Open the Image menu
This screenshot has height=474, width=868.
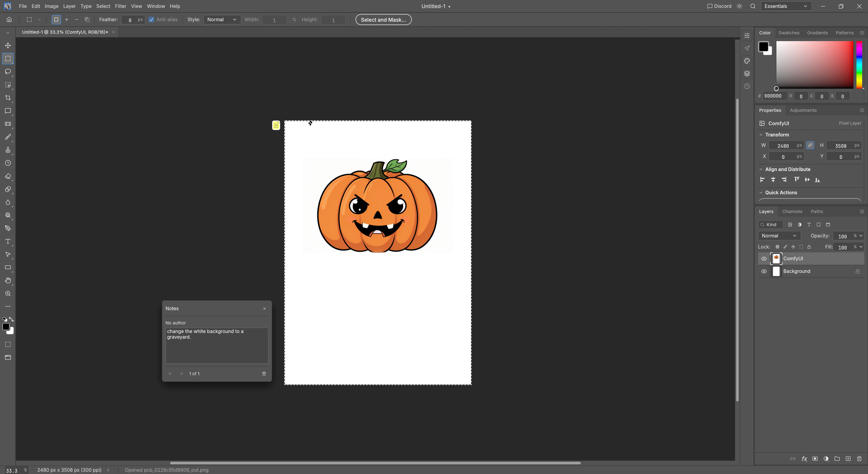(52, 6)
